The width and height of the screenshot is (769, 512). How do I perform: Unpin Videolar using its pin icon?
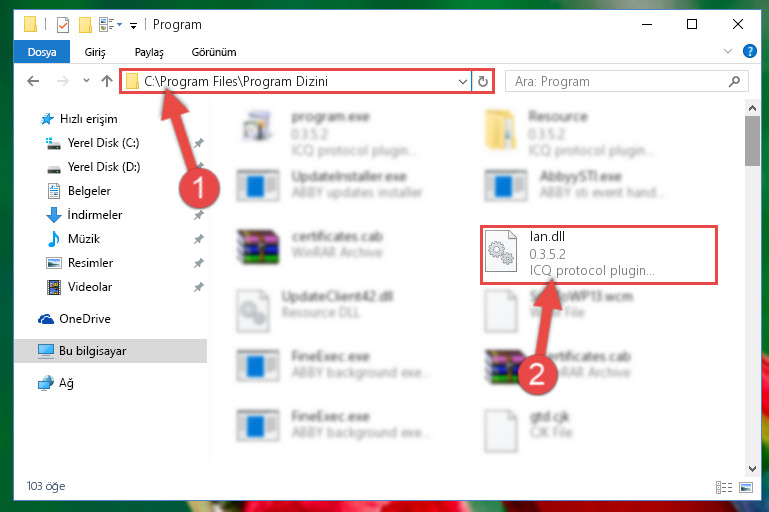click(199, 287)
